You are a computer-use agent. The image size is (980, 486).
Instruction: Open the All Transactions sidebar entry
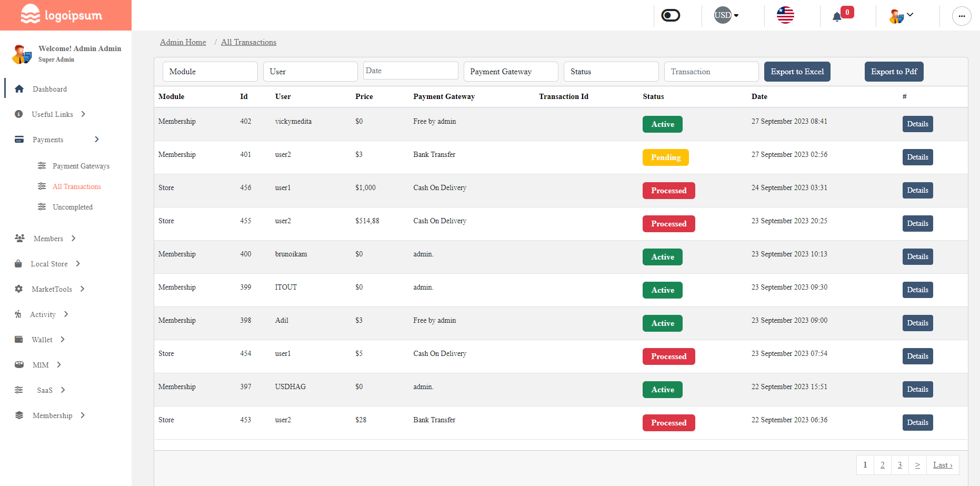tap(77, 186)
